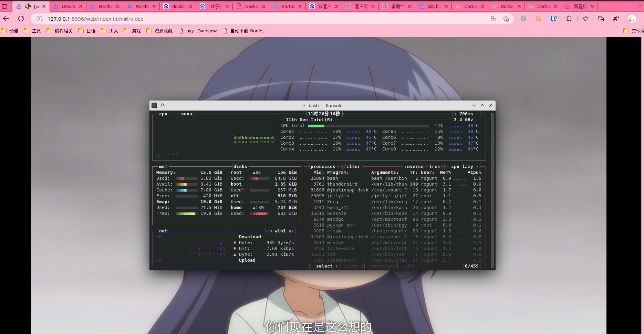Reload the Jellyfin video page
The height and width of the screenshot is (334, 644).
pos(21,19)
